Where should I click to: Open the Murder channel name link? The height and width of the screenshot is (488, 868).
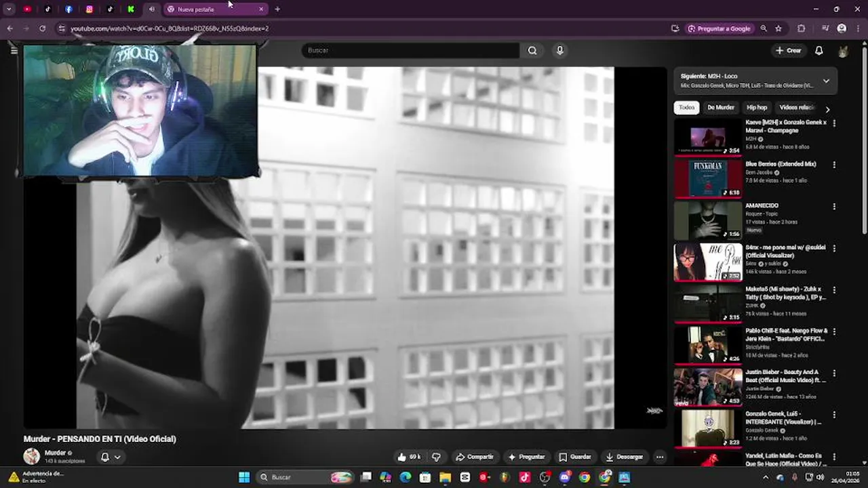[x=55, y=453]
